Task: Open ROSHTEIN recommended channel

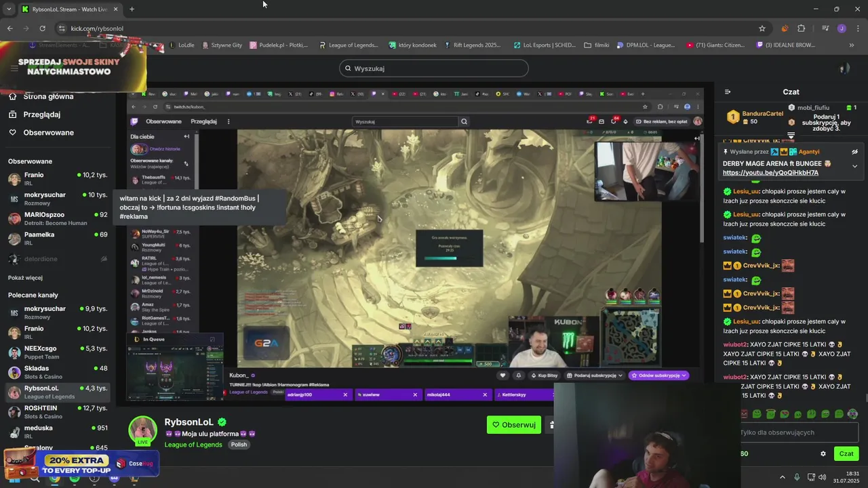Action: pos(58,412)
